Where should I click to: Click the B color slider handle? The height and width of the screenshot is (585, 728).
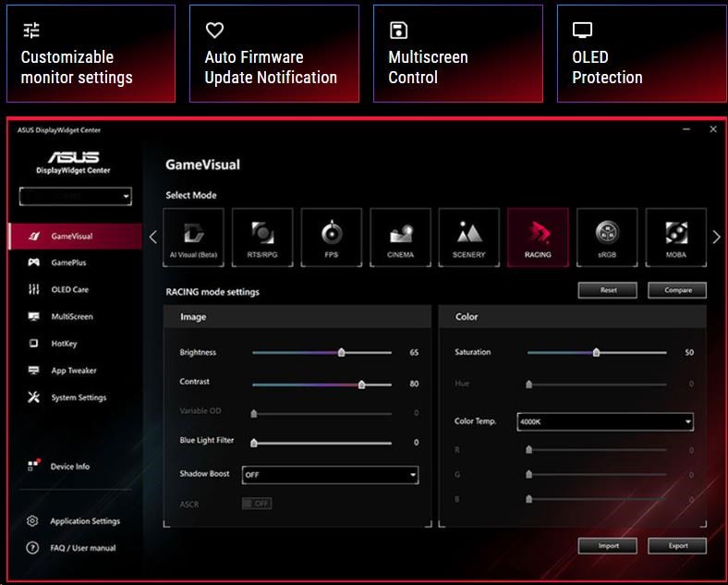click(528, 499)
